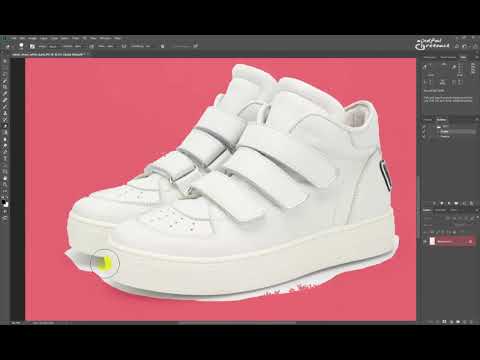Select the Move tool in the toolbar
Viewport: 480px width, 360px height.
[5, 61]
